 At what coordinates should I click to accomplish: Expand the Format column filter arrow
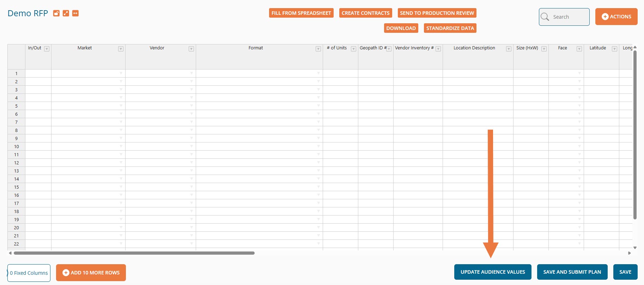tap(318, 49)
